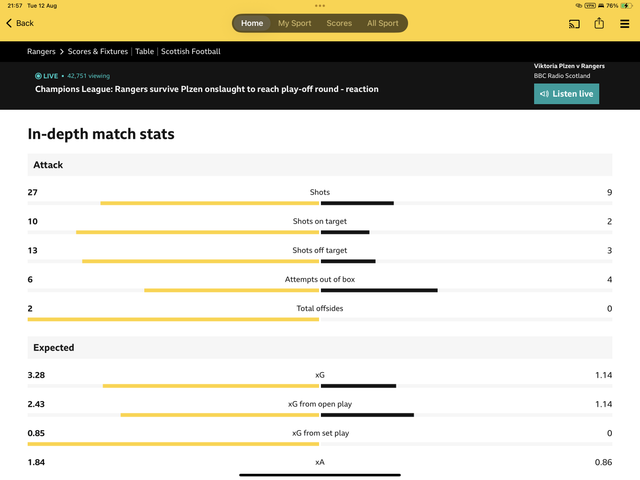Screen dimensions: 640x480
Task: Tap the three dots multitasking icon
Action: pyautogui.click(x=320, y=6)
